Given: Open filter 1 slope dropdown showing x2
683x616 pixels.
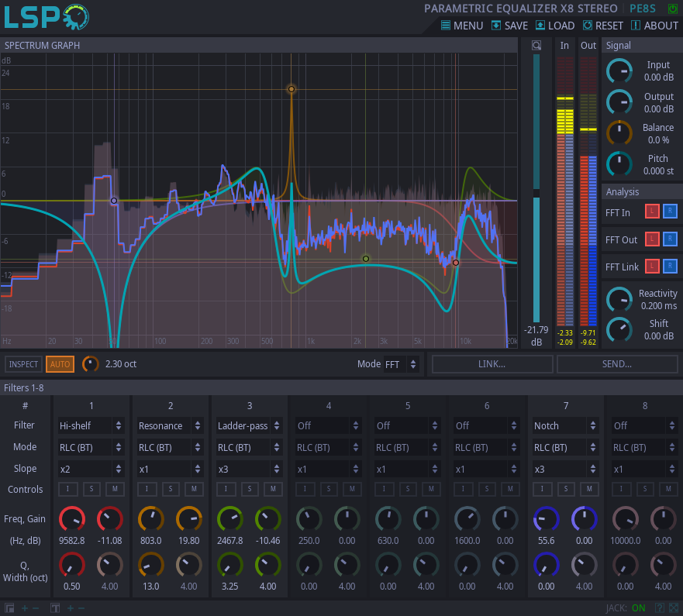Looking at the screenshot, I should point(91,469).
